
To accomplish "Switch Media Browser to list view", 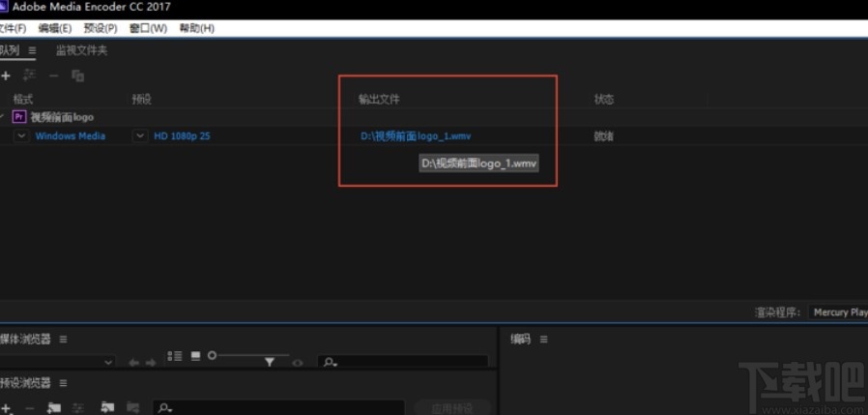I will [175, 356].
